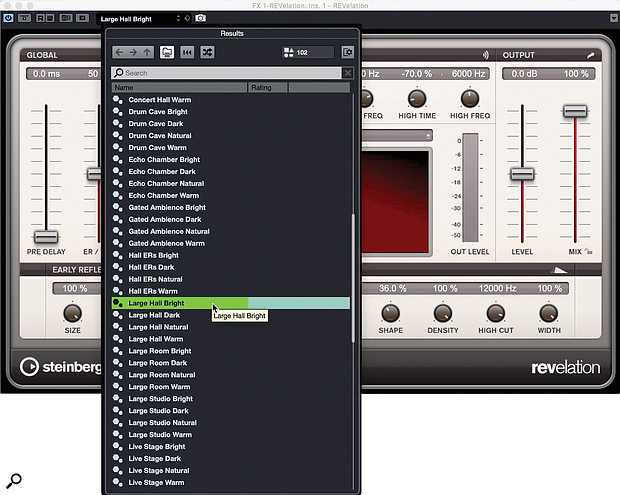620x495 pixels.
Task: Click the Shape knob
Action: (x=390, y=314)
